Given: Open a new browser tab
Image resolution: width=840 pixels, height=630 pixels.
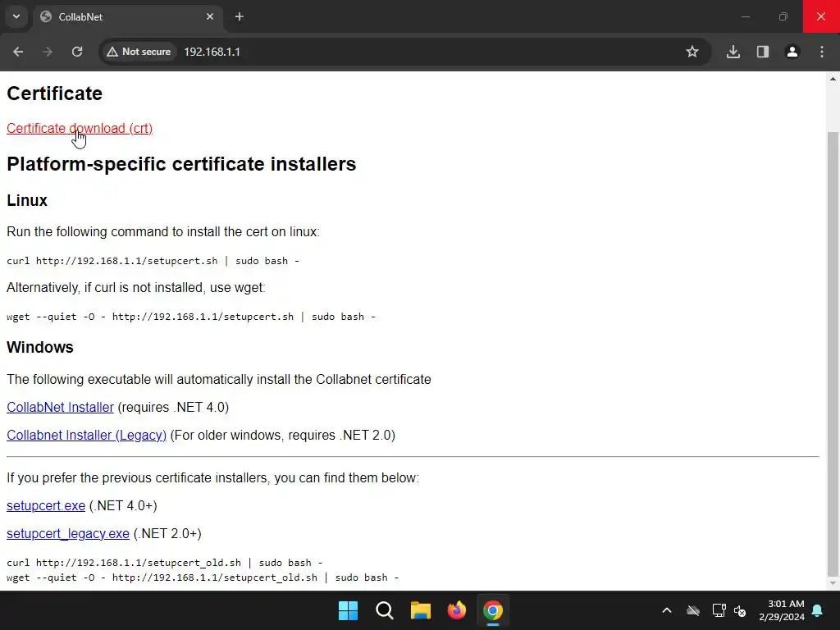Looking at the screenshot, I should point(240,16).
